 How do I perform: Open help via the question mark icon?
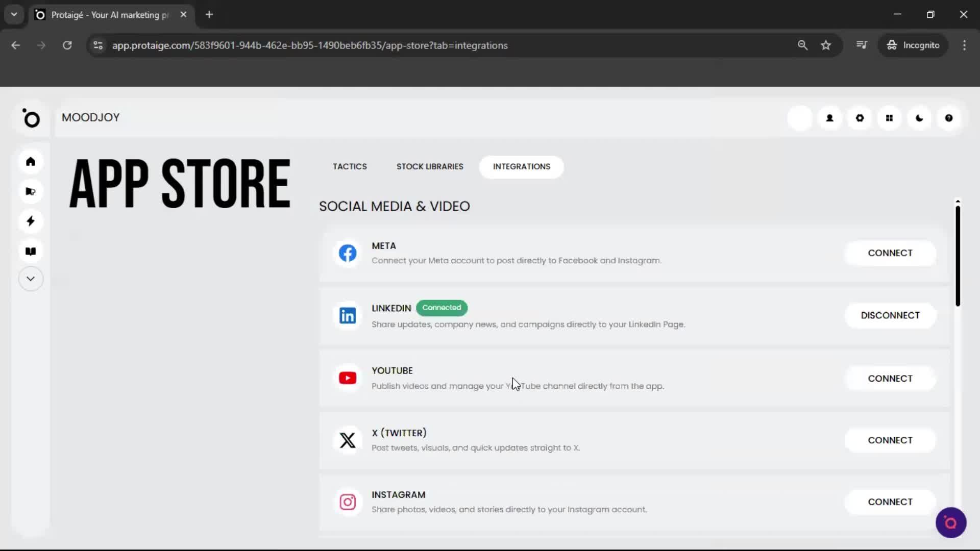point(949,118)
